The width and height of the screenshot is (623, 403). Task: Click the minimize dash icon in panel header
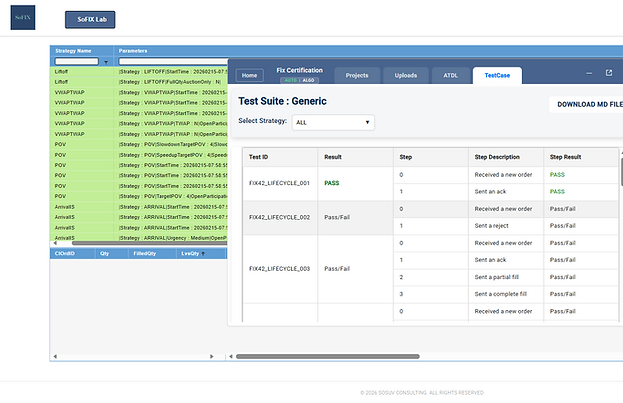pyautogui.click(x=589, y=73)
